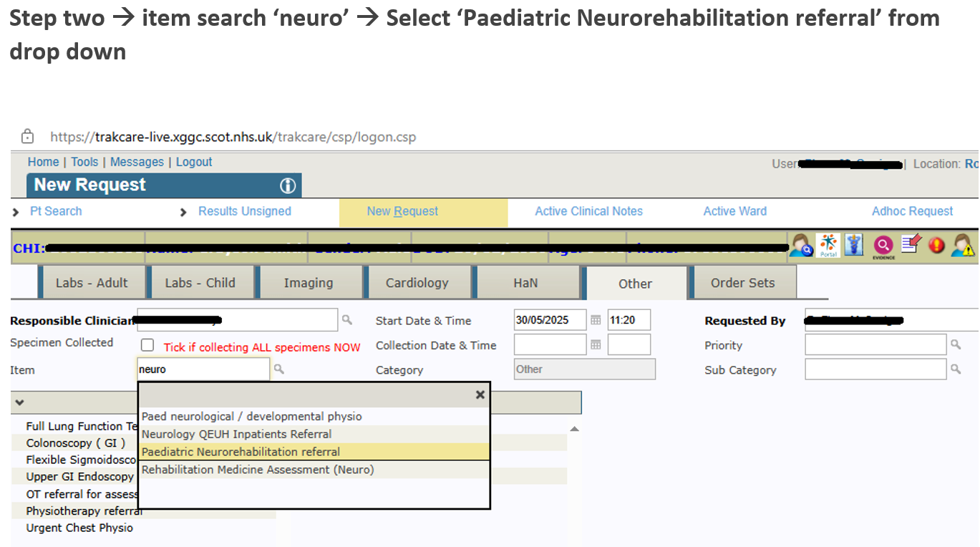Click the blue caduceus medical icon
This screenshot has width=980, height=547.
[855, 246]
